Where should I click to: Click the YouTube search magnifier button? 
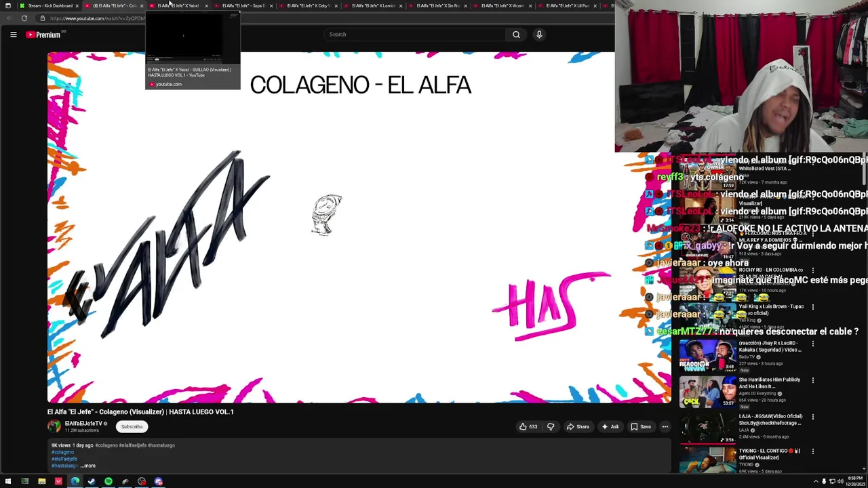pos(516,35)
